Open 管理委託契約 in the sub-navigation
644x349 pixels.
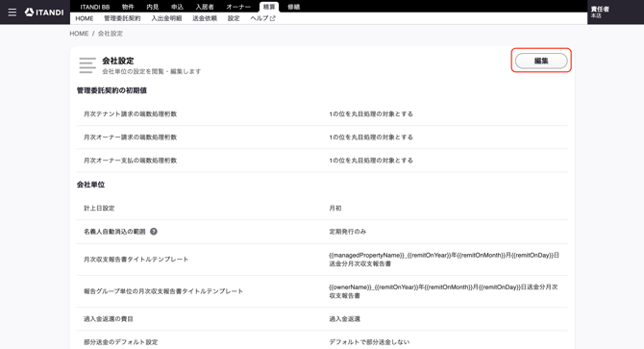point(122,18)
